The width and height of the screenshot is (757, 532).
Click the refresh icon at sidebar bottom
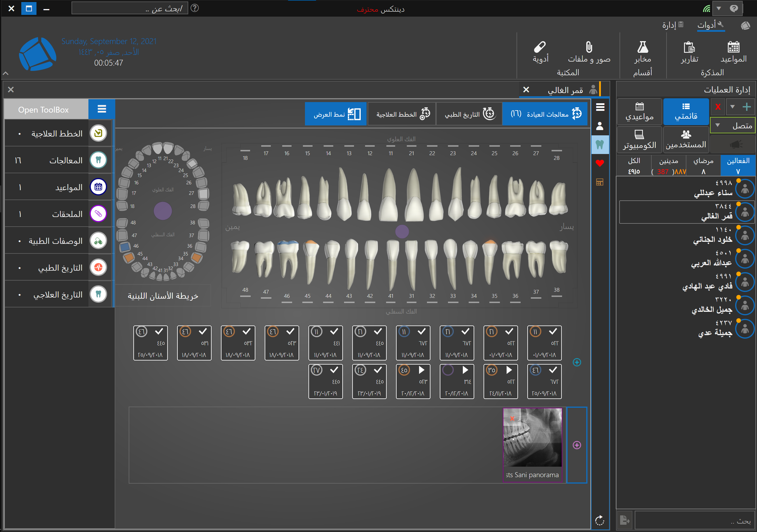(x=600, y=520)
